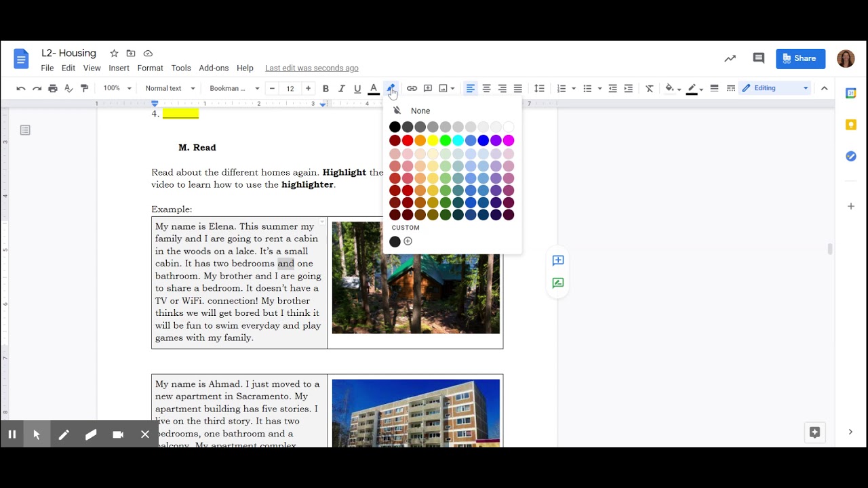
Task: Click the Add comment toolbar icon
Action: pos(428,88)
